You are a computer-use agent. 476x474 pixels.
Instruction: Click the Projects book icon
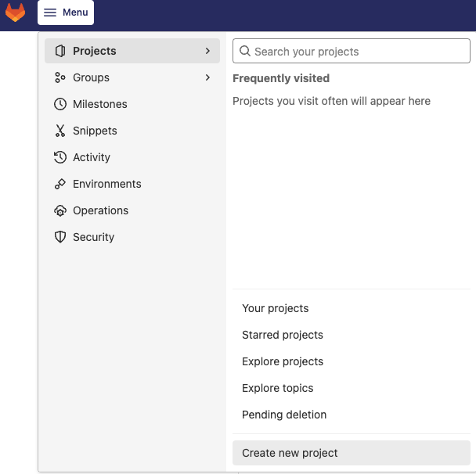60,51
